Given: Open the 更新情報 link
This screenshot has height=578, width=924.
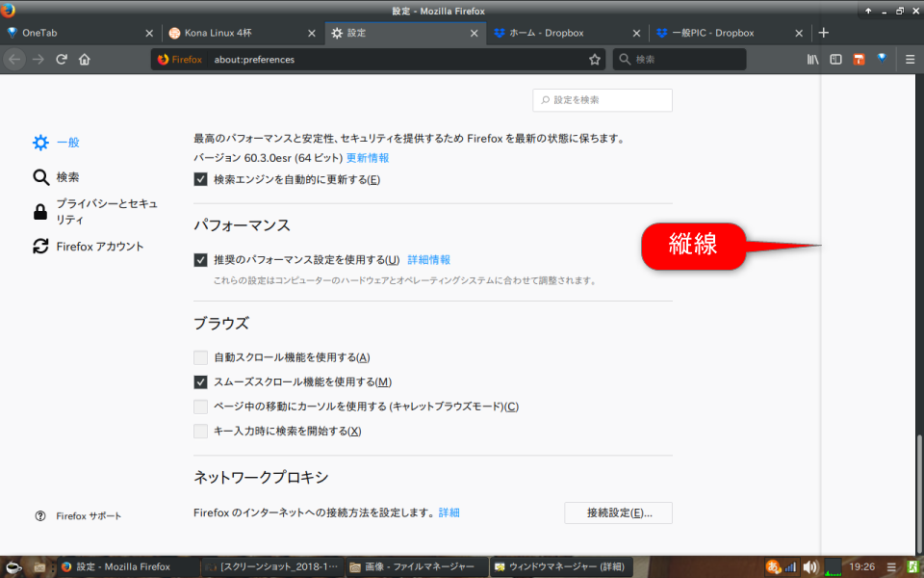Looking at the screenshot, I should pyautogui.click(x=367, y=158).
